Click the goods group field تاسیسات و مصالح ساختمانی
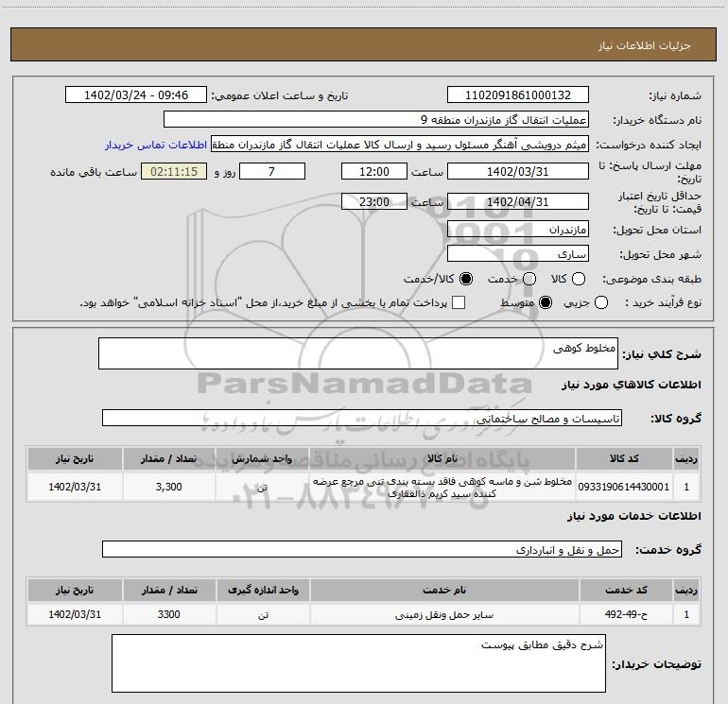Image resolution: width=728 pixels, height=704 pixels. coord(362,418)
